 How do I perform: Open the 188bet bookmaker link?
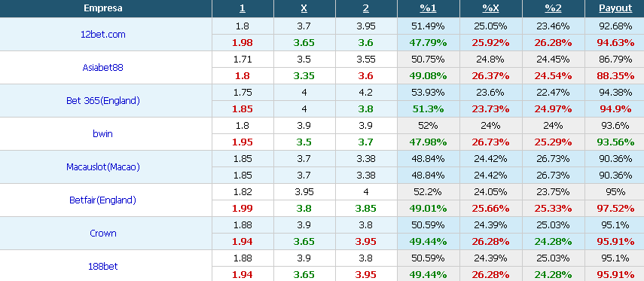pyautogui.click(x=102, y=266)
